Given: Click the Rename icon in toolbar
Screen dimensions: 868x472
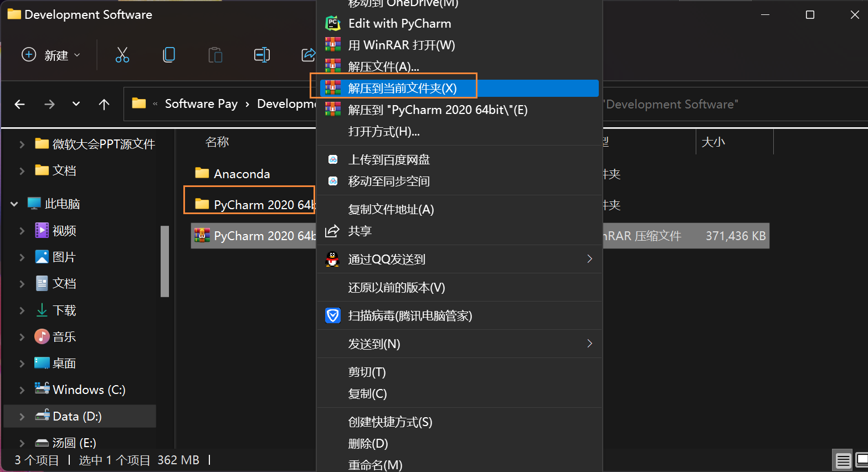Looking at the screenshot, I should click(x=262, y=55).
